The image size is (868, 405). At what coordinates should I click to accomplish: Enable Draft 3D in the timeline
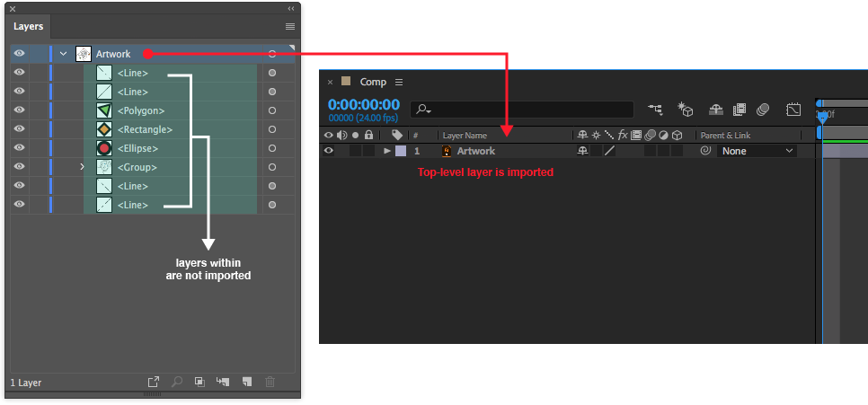click(686, 109)
